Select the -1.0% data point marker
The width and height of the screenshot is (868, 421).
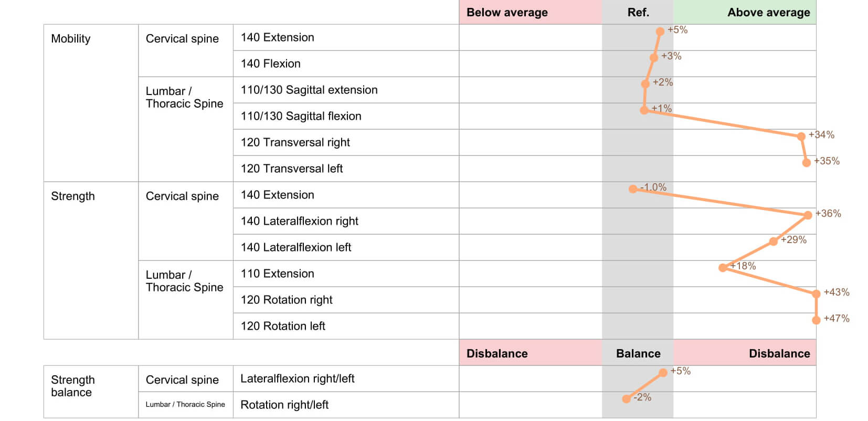633,189
